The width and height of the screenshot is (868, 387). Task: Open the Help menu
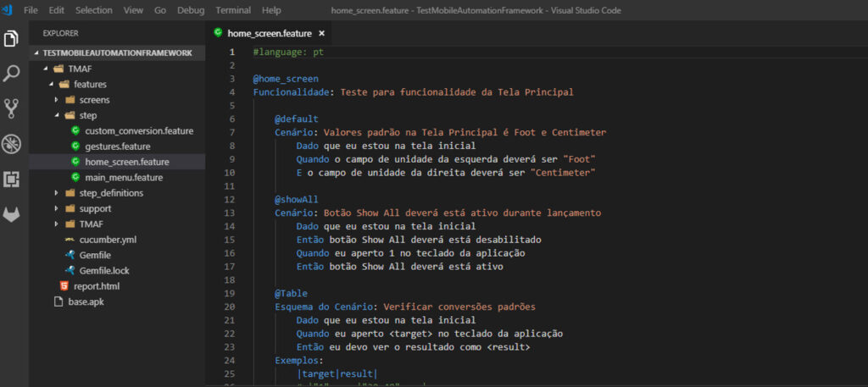(x=271, y=10)
